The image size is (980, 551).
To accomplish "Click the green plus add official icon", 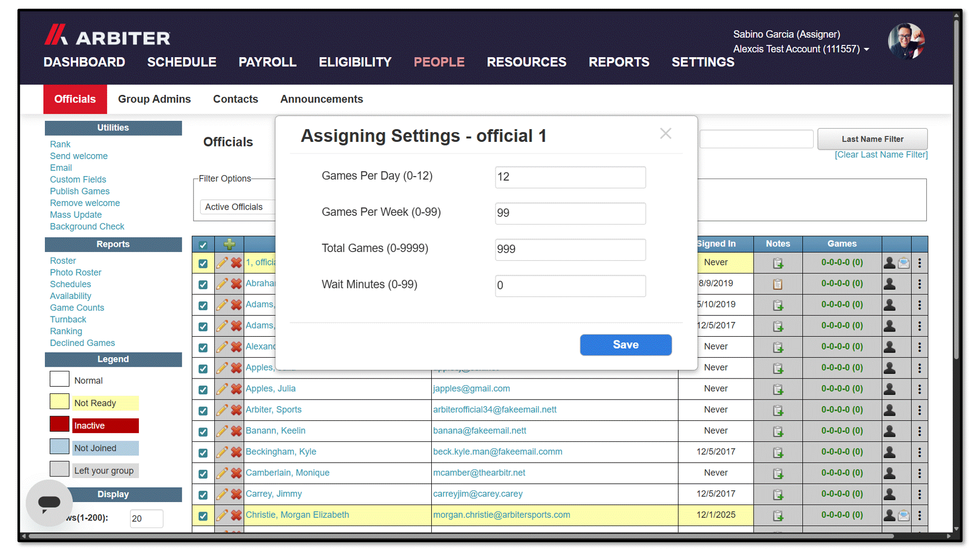I will click(x=229, y=244).
